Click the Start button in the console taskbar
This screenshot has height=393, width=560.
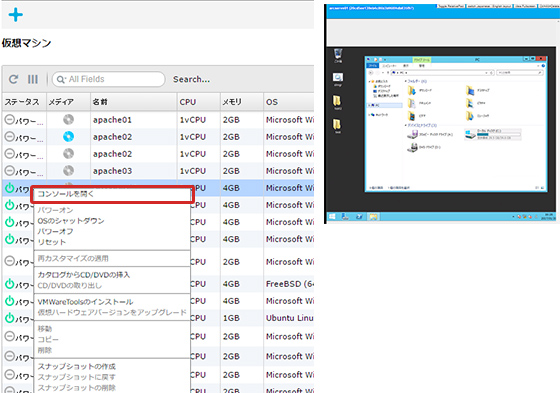(x=332, y=217)
